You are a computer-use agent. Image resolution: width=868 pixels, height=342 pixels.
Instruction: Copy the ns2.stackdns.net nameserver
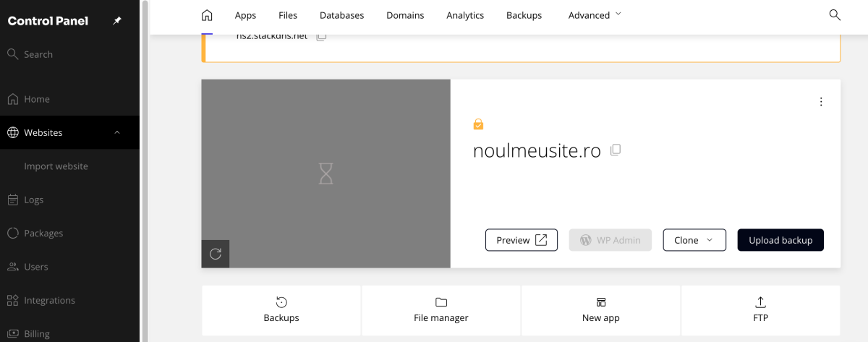pyautogui.click(x=322, y=35)
